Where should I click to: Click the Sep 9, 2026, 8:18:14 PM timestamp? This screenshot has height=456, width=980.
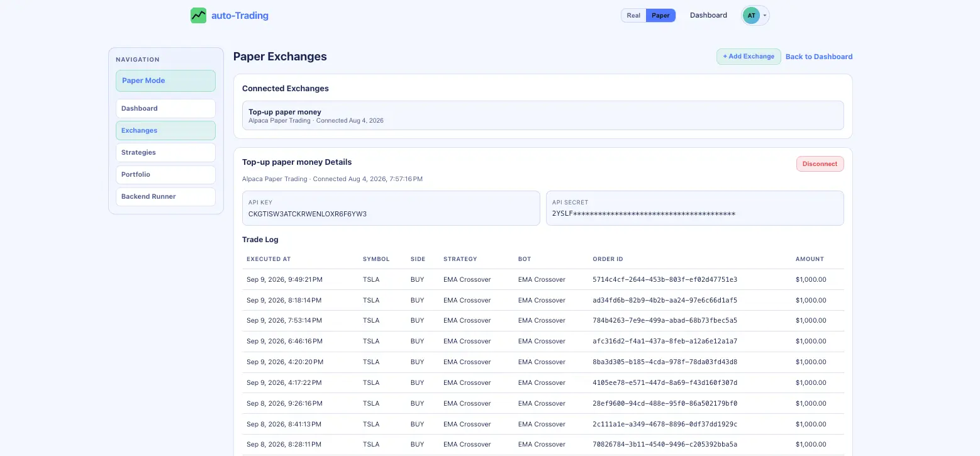pyautogui.click(x=284, y=300)
